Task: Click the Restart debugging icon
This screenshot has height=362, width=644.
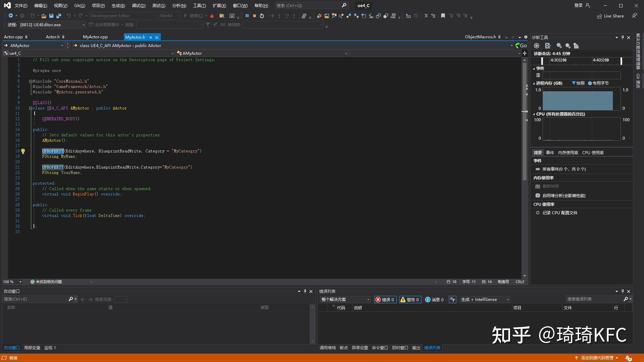Action: [x=262, y=16]
